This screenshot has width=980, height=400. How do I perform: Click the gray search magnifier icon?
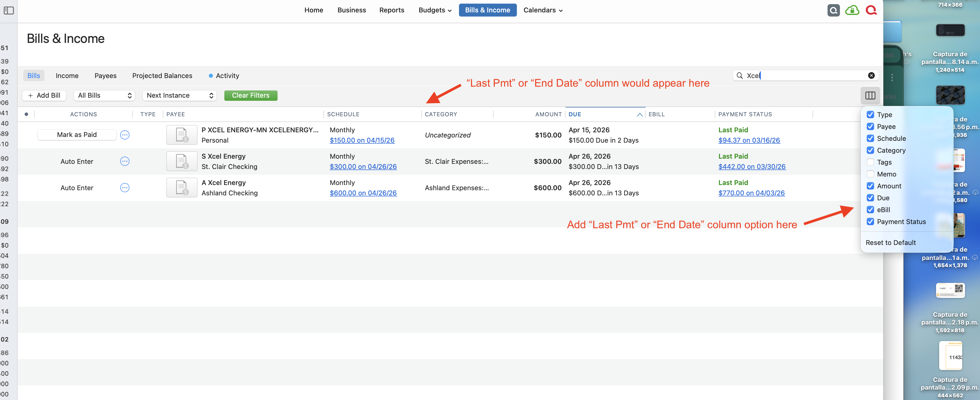coord(833,10)
